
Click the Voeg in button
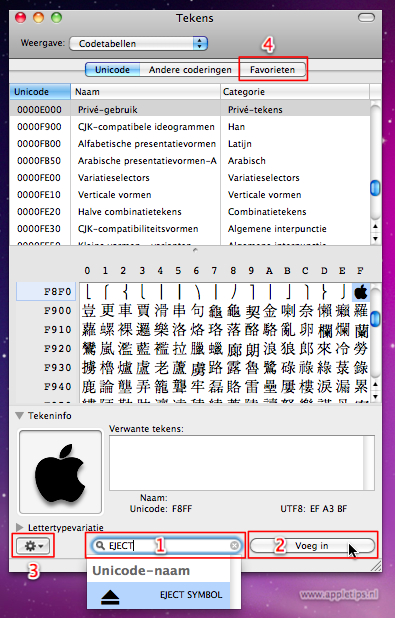coord(312,546)
